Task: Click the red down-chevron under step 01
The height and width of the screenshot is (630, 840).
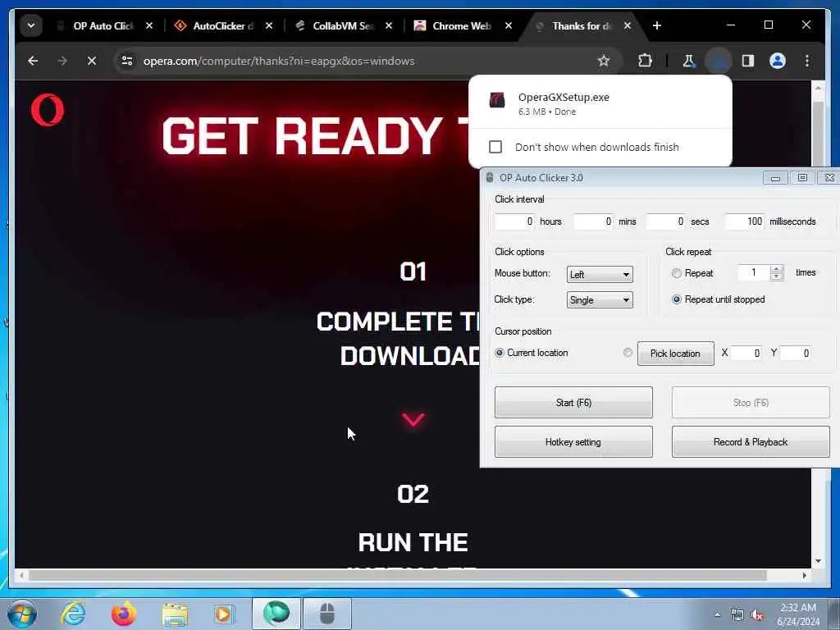Action: click(x=413, y=419)
